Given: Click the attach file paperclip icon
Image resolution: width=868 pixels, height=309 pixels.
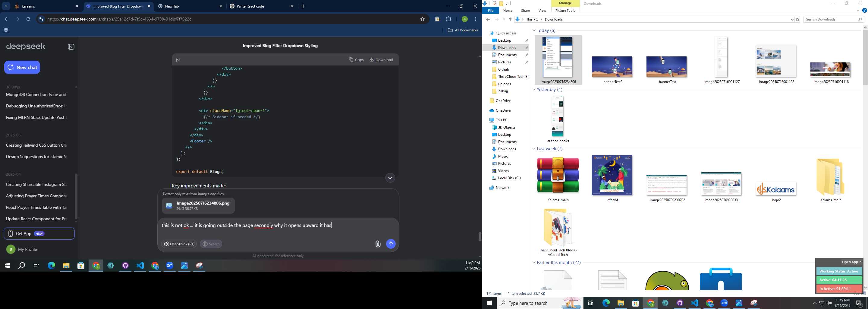Looking at the screenshot, I should click(378, 244).
